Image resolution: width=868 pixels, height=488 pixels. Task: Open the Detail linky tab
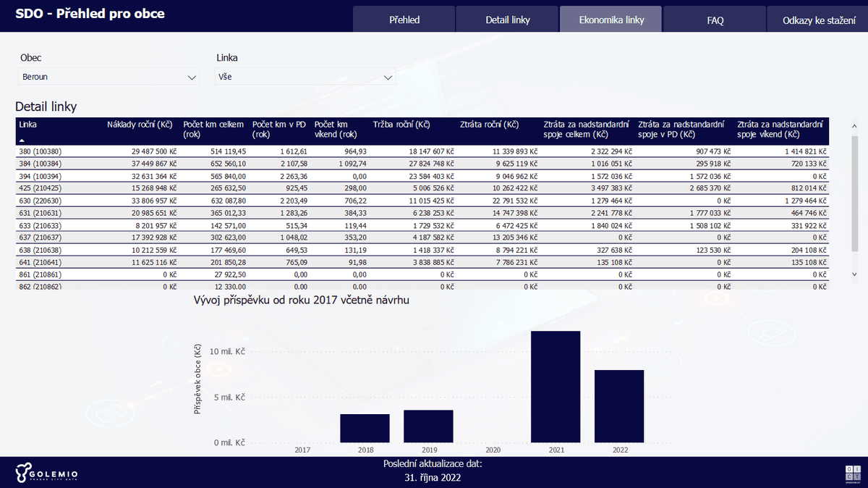point(507,20)
